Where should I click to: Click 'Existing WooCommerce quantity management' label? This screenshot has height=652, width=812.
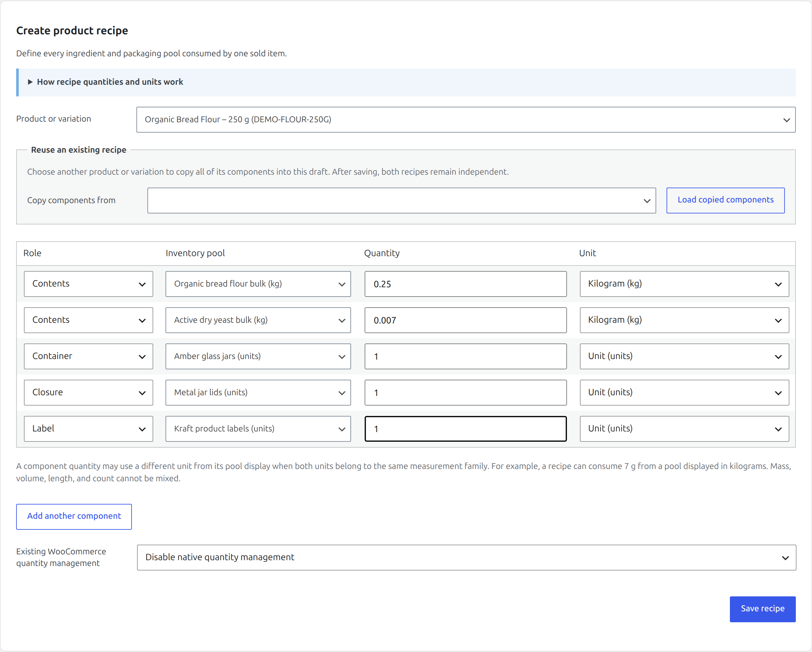pos(61,557)
